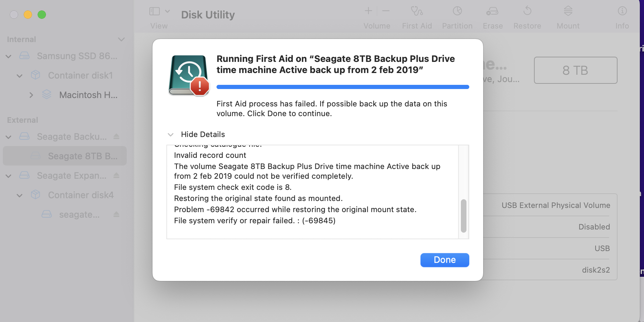Image resolution: width=644 pixels, height=322 pixels.
Task: Click the add volume plus icon
Action: (368, 11)
